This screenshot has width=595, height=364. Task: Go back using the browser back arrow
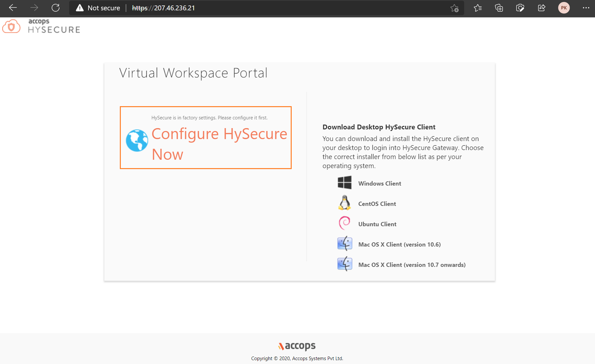point(13,8)
